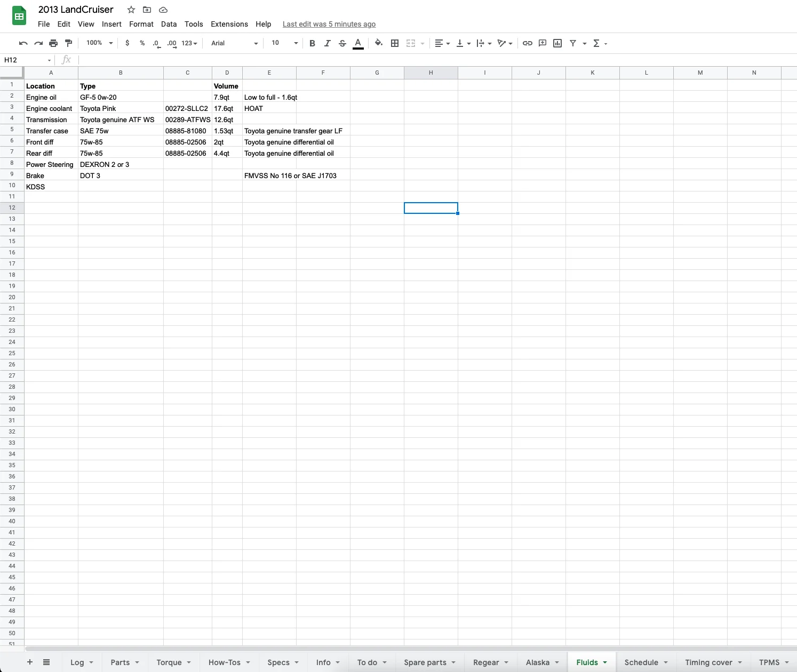Open fill color picker
The width and height of the screenshot is (797, 672).
pyautogui.click(x=378, y=43)
